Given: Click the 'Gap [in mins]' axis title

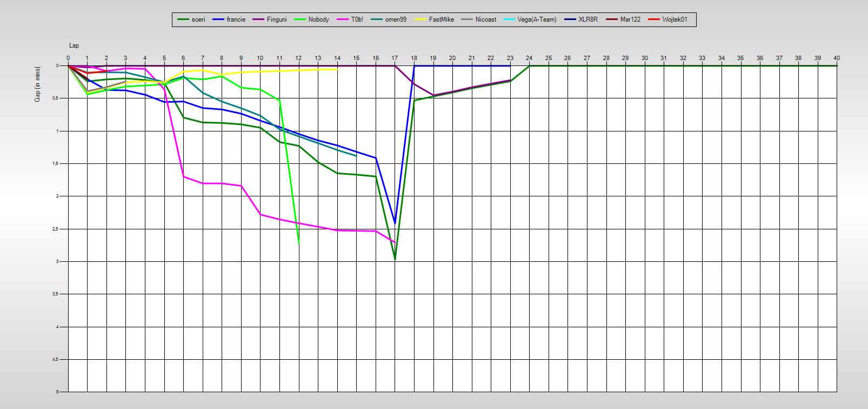Looking at the screenshot, I should 37,84.
